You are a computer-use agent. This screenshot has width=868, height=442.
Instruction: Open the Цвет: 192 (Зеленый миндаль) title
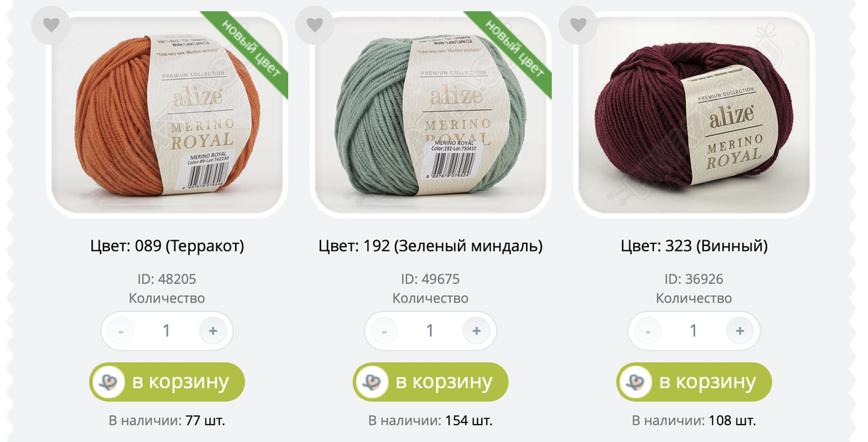click(430, 247)
